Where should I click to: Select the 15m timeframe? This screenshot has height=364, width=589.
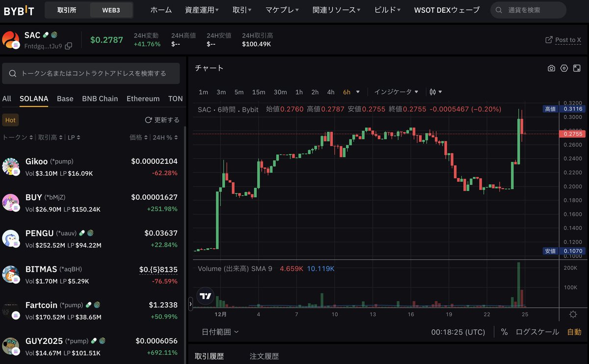click(259, 92)
